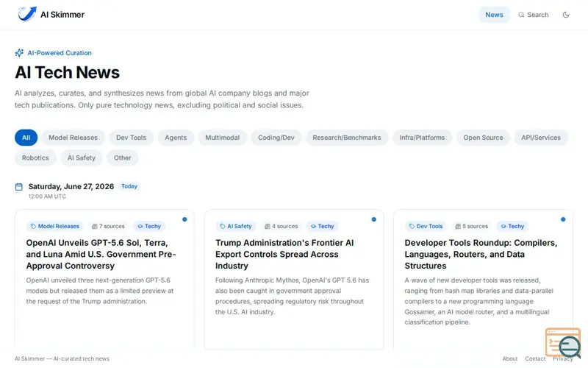
Task: Filter by Multimodal category
Action: pos(223,138)
